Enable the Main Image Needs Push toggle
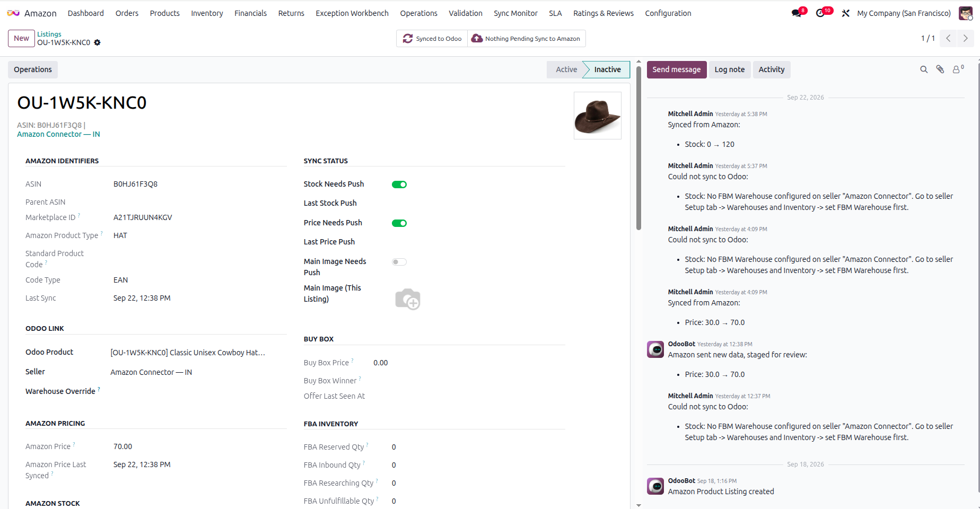The height and width of the screenshot is (509, 980). click(x=399, y=262)
